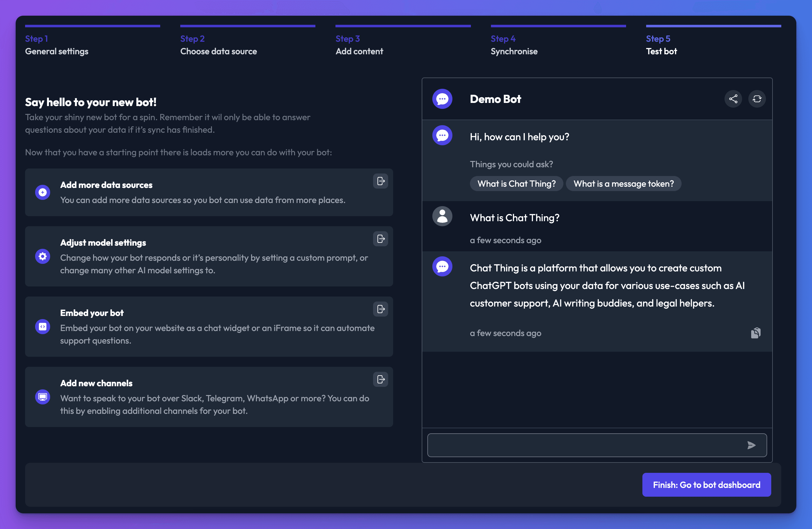Open link icon on Add more data sources card
The width and height of the screenshot is (812, 529).
coord(380,181)
